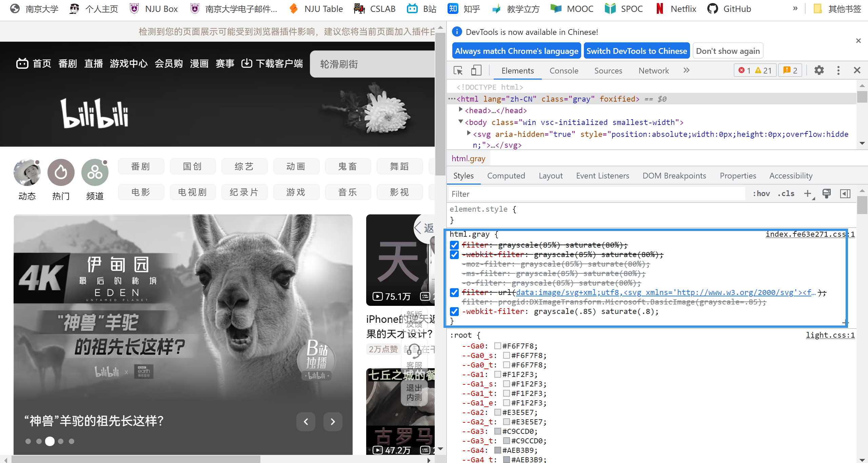Viewport: 868px width, 463px height.
Task: Show more DevTools tabs chevron
Action: [686, 70]
